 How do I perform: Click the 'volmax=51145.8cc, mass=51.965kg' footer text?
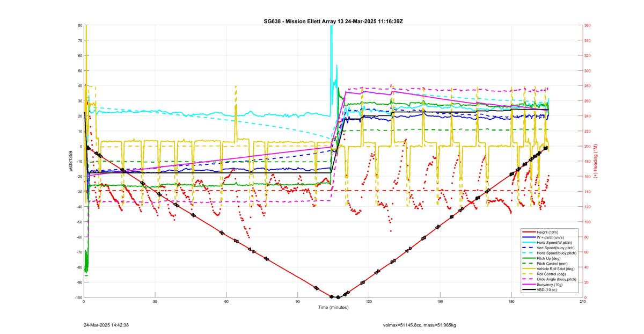coord(419,325)
